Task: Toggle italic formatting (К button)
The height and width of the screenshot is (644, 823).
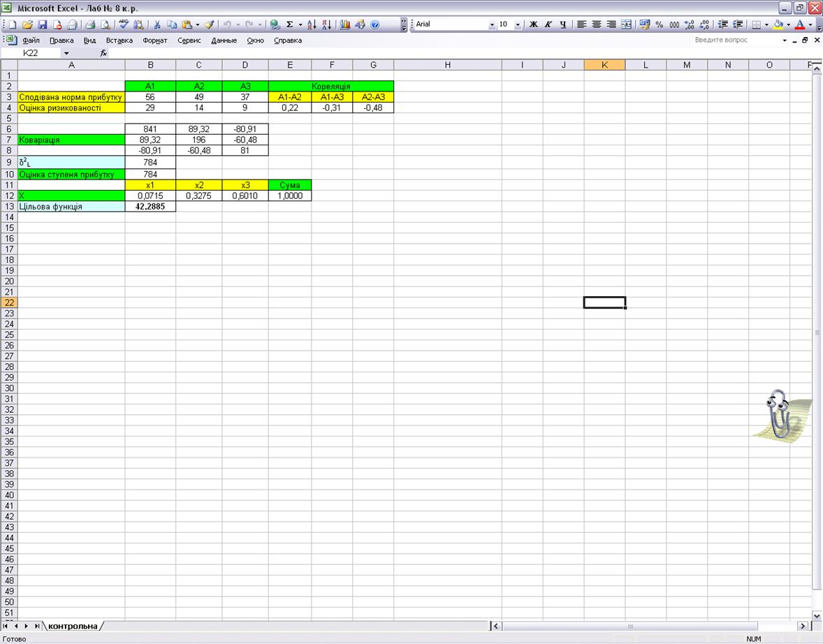Action: (548, 24)
